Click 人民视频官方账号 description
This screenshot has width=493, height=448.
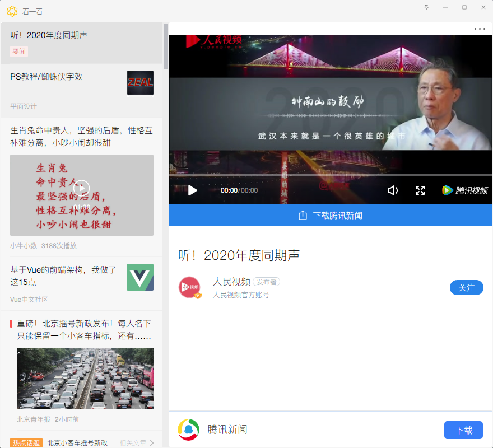tap(241, 295)
